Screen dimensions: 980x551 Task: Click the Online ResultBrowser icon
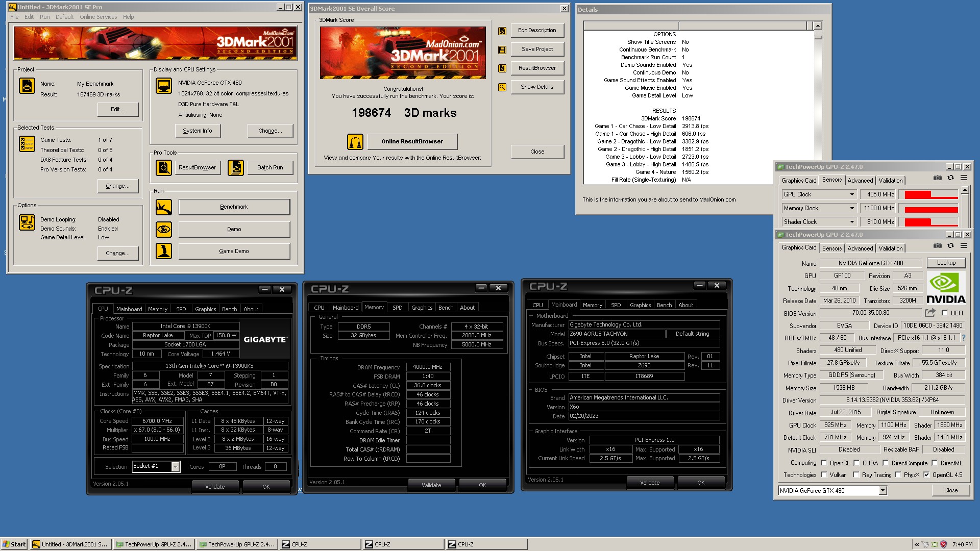coord(355,142)
